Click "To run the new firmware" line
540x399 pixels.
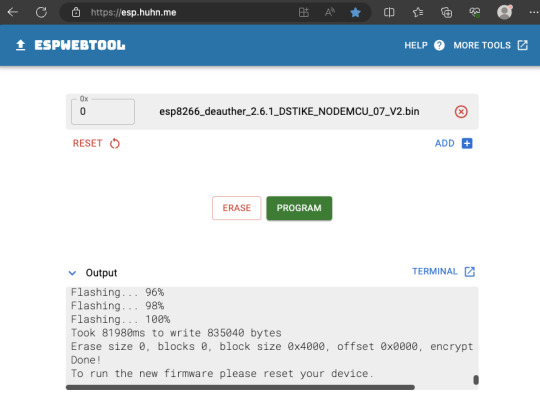[222, 374]
